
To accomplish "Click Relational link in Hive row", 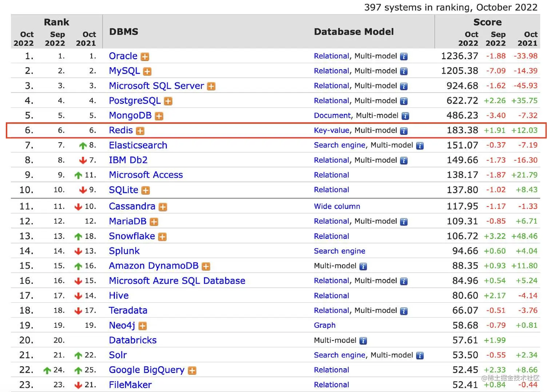I will (331, 296).
